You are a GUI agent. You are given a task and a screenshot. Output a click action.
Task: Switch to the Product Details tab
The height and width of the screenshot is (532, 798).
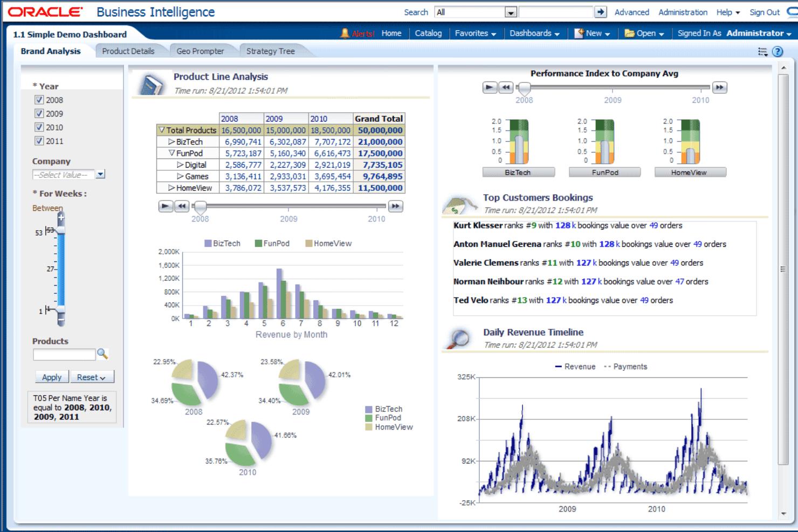128,51
